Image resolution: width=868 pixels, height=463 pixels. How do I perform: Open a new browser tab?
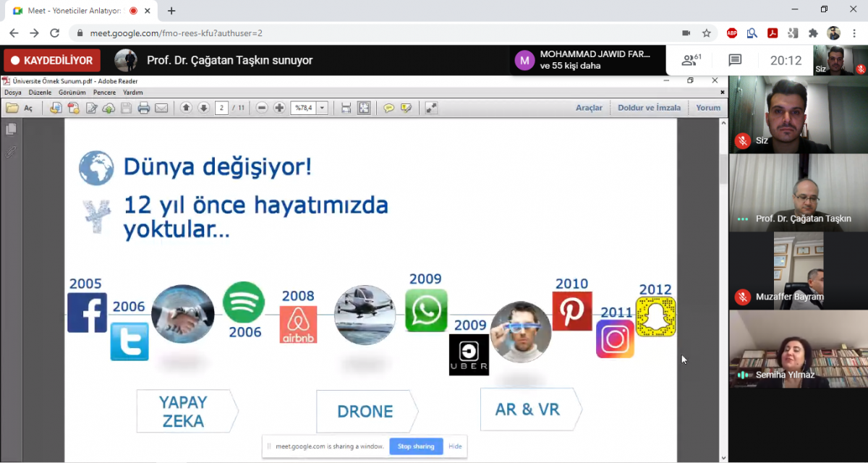point(171,11)
